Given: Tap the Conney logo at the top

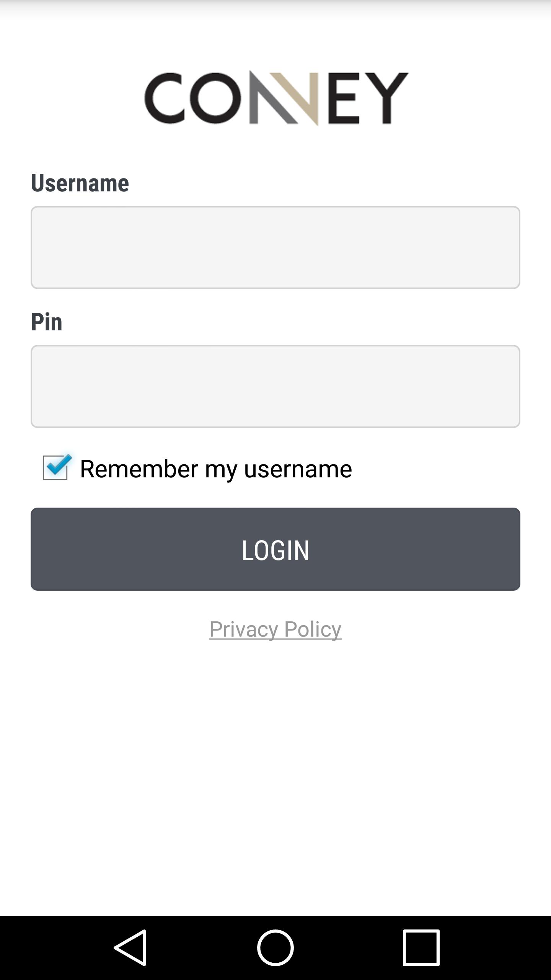Looking at the screenshot, I should click(276, 98).
